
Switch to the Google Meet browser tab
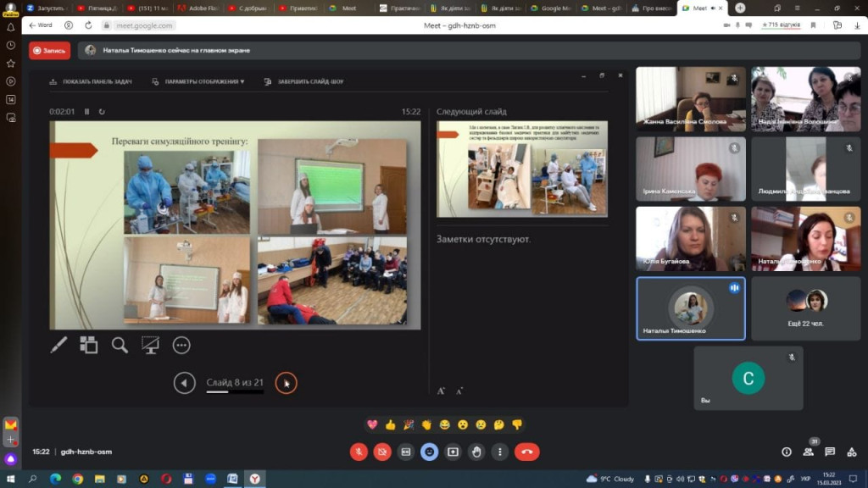[556, 8]
